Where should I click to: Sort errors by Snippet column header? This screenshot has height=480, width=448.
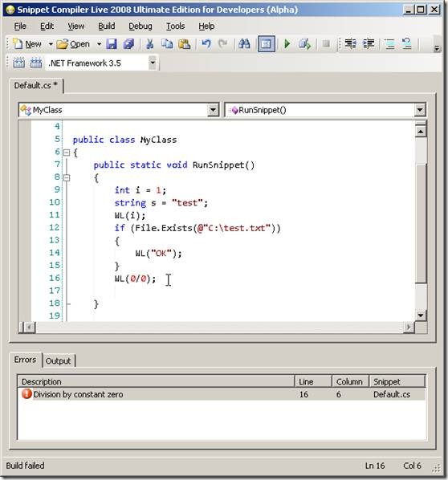coord(397,382)
